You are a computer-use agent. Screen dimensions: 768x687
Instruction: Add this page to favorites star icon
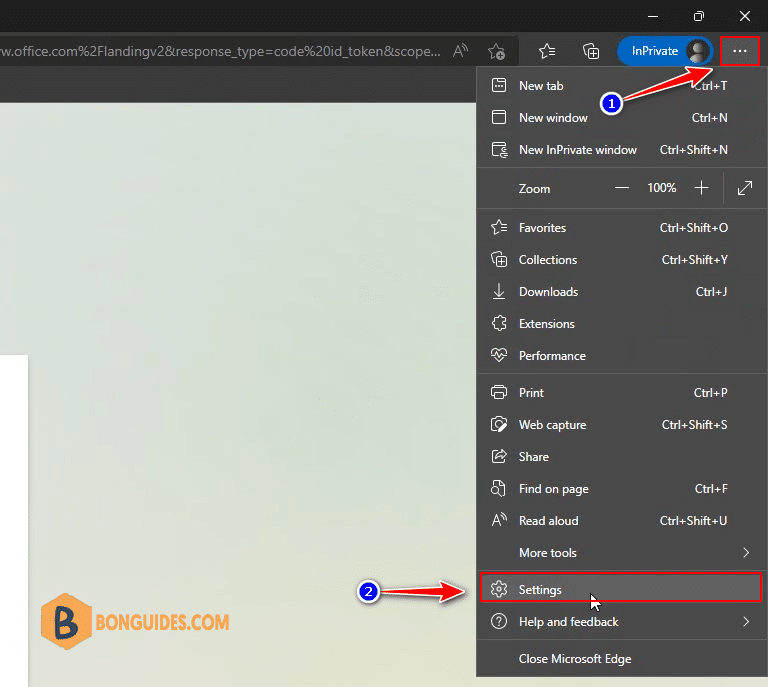pos(496,51)
